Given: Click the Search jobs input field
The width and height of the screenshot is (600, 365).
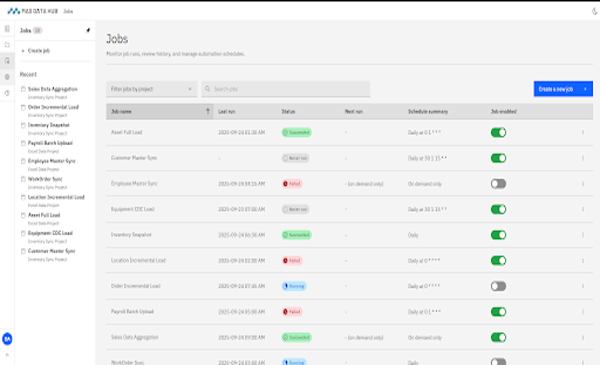Looking at the screenshot, I should click(285, 89).
